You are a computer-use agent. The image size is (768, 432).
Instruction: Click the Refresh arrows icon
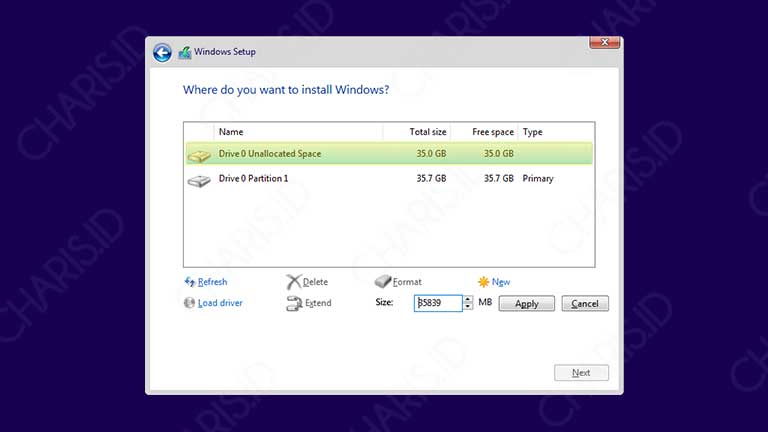(190, 282)
